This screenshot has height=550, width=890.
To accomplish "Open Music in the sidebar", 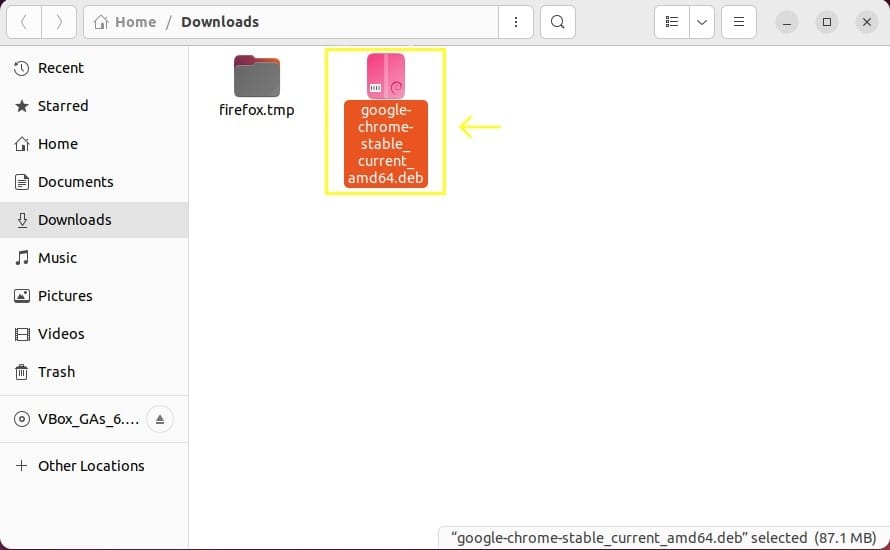I will [94, 258].
